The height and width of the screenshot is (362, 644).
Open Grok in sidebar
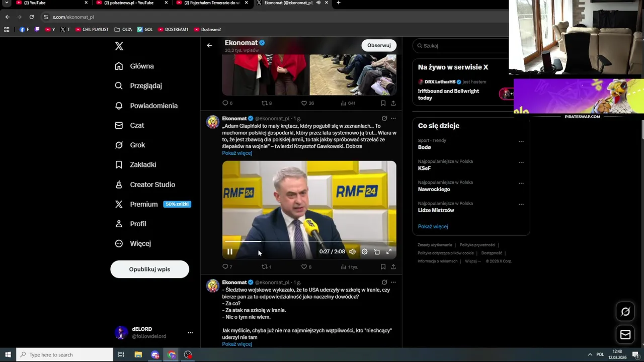tap(130, 145)
